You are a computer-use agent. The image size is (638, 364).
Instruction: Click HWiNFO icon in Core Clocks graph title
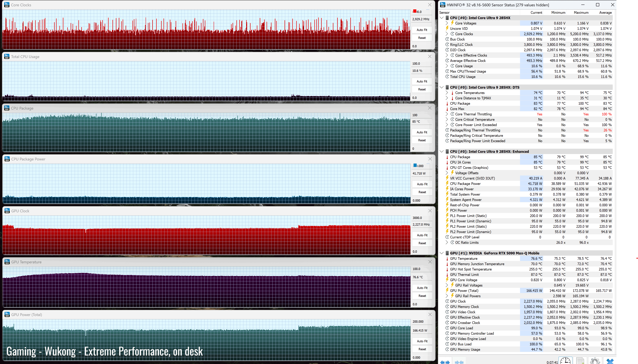[x=7, y=5]
